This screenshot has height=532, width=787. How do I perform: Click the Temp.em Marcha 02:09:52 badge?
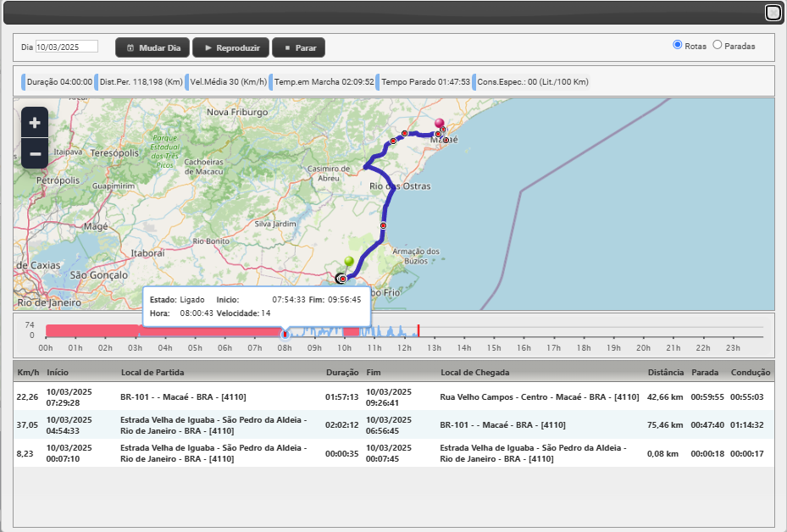pyautogui.click(x=323, y=82)
